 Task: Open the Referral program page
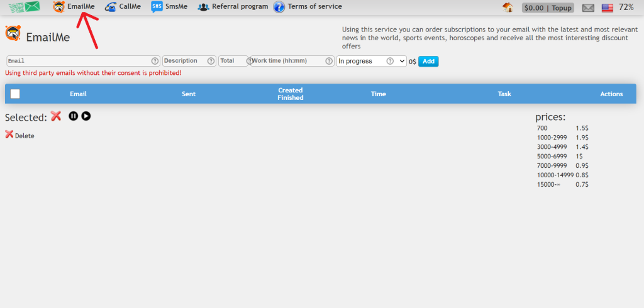pyautogui.click(x=233, y=6)
